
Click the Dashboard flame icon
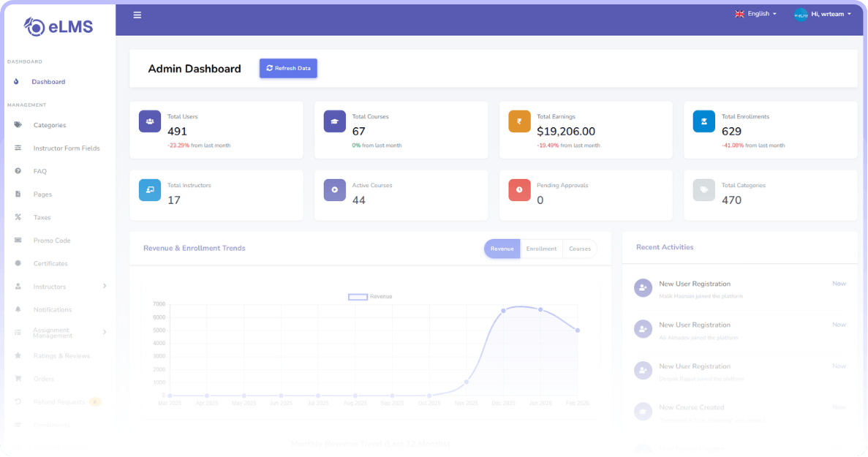16,81
